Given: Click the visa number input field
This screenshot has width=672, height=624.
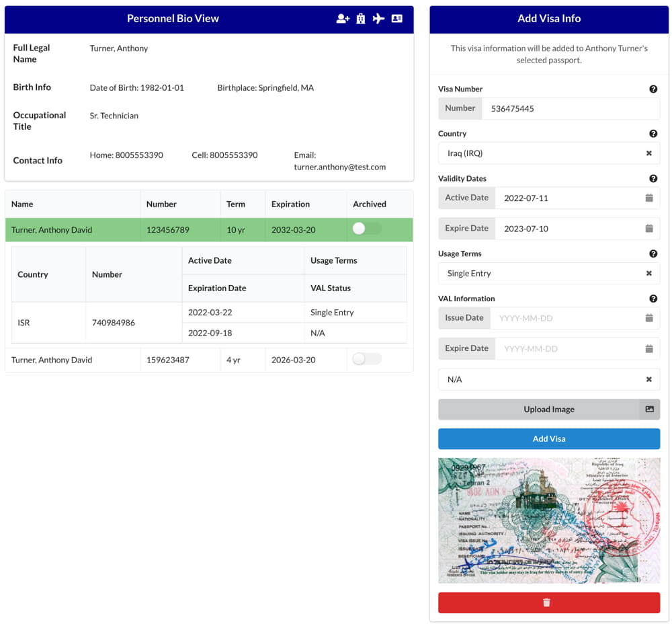Looking at the screenshot, I should [571, 109].
